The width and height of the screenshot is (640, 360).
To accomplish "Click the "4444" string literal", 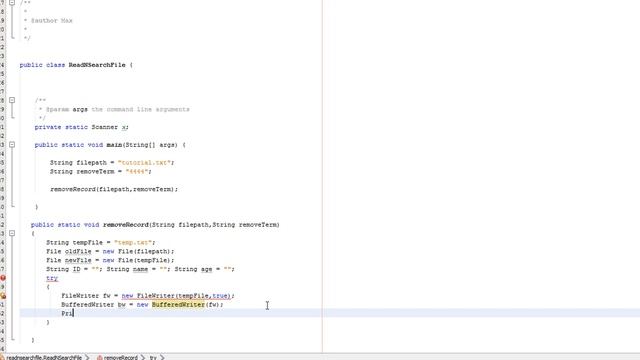I will click(137, 171).
